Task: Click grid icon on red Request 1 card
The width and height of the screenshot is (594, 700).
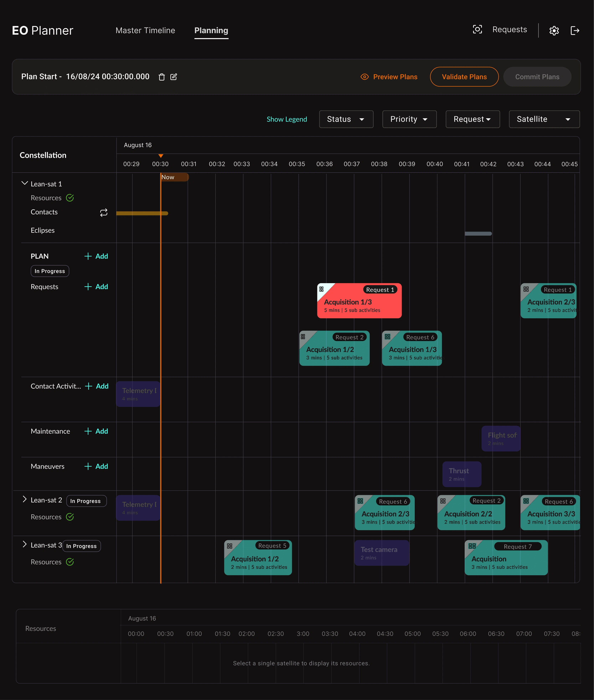Action: pyautogui.click(x=321, y=289)
